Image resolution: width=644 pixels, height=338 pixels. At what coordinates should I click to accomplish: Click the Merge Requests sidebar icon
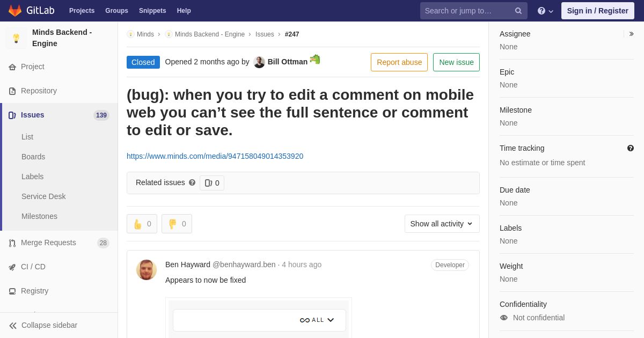[x=12, y=243]
